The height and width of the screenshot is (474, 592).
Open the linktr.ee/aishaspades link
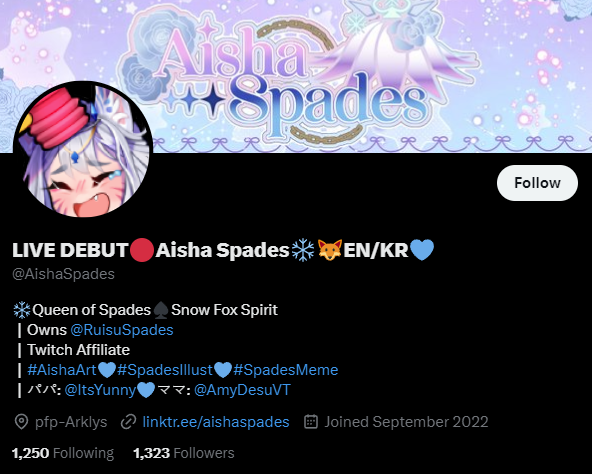click(216, 422)
